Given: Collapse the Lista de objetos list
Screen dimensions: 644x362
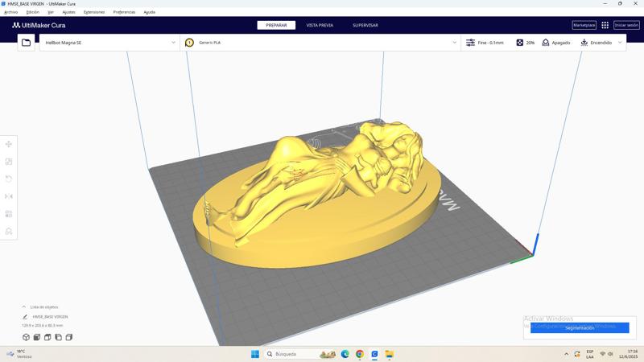Looking at the screenshot, I should coord(24,307).
